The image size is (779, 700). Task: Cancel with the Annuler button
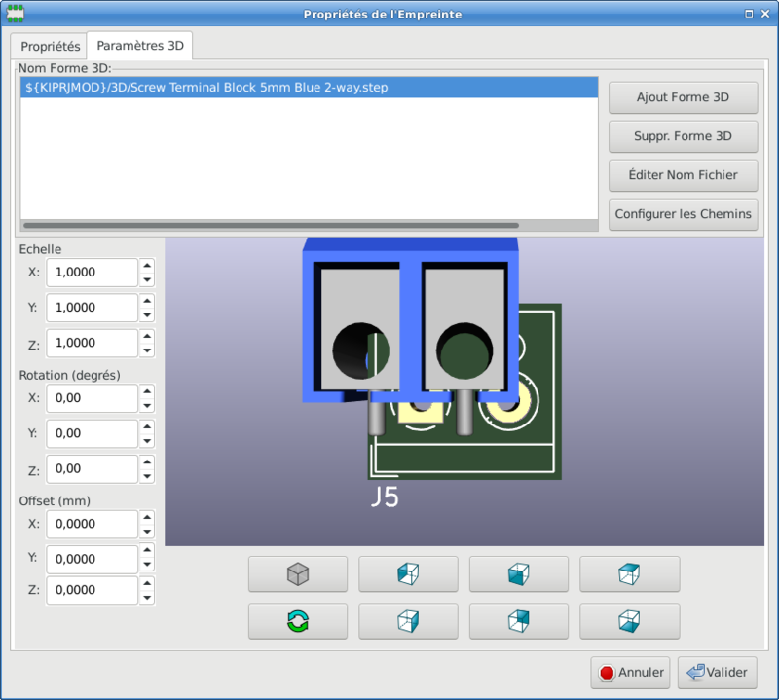(631, 672)
